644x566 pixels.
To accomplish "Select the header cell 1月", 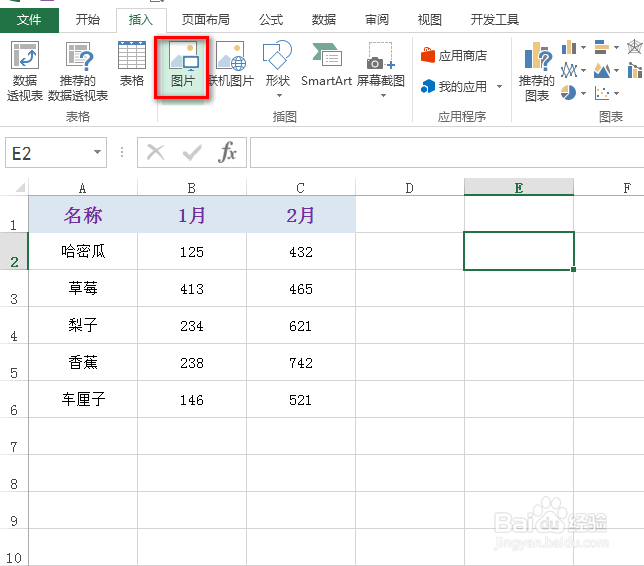I will 192,214.
